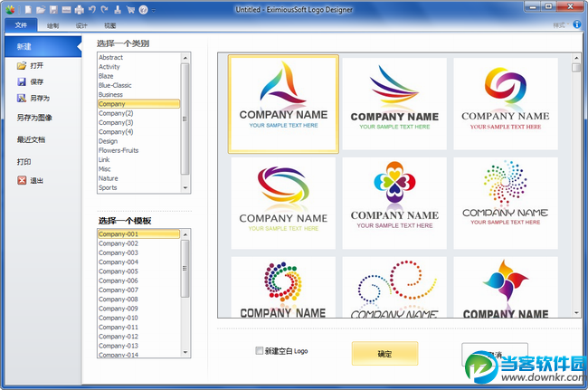Choose template Company-011 in list
This screenshot has width=588, height=390.
(x=138, y=327)
